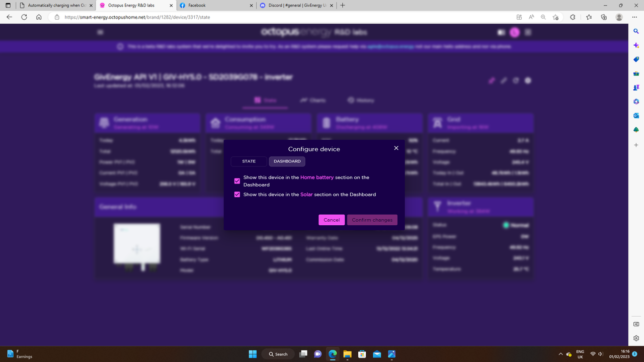
Task: Open the read aloud option
Action: [531, 17]
